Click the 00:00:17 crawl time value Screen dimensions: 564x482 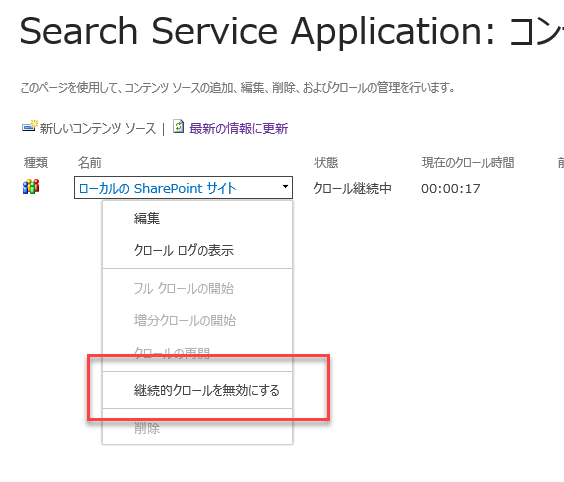pyautogui.click(x=451, y=188)
